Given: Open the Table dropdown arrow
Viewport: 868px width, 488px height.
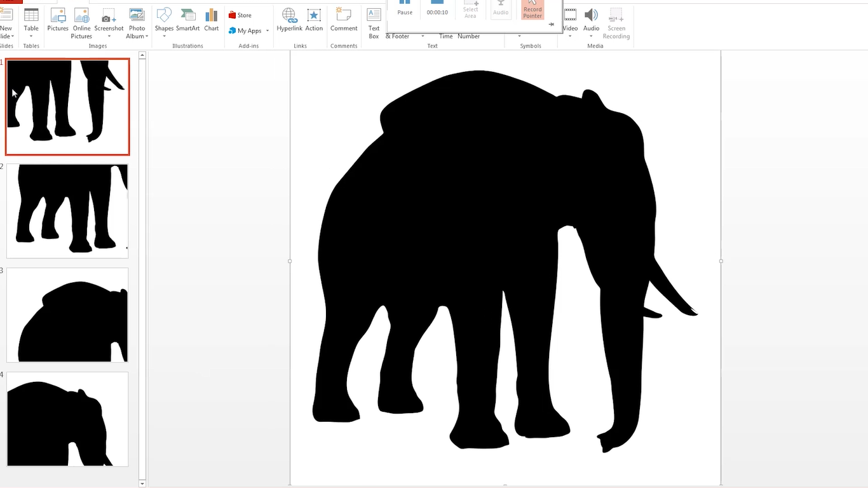Looking at the screenshot, I should coord(31,37).
